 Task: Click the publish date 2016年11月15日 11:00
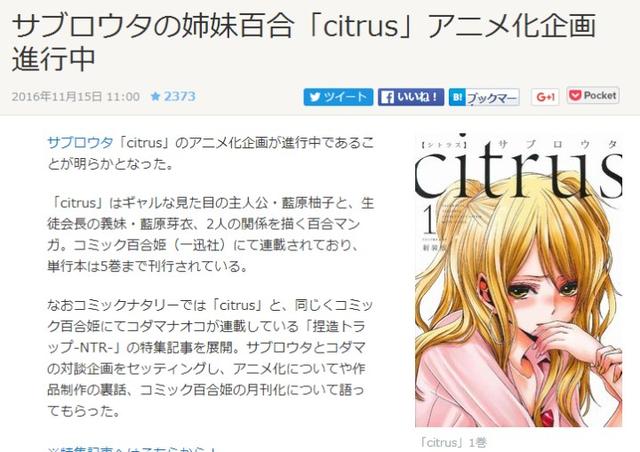[76, 97]
